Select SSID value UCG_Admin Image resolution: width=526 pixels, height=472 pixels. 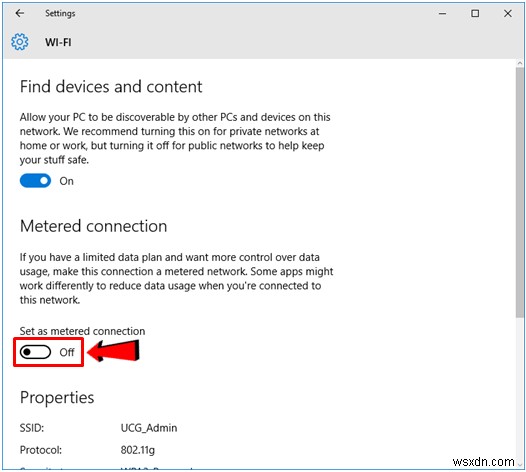click(149, 428)
